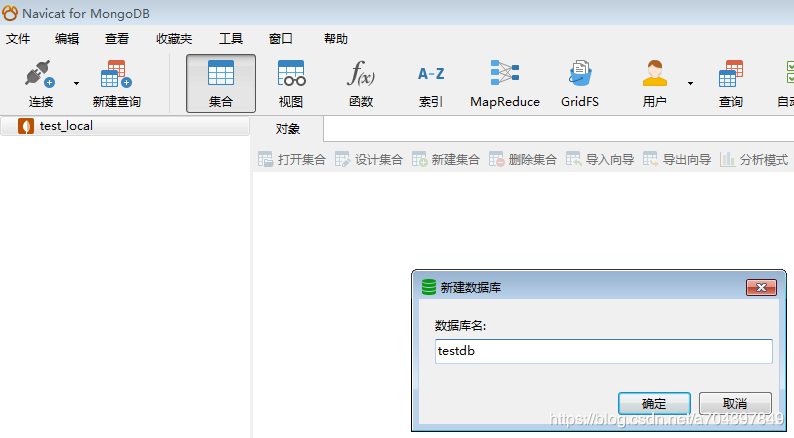The image size is (794, 438).
Task: Confirm with the OK (确定) button
Action: point(654,404)
